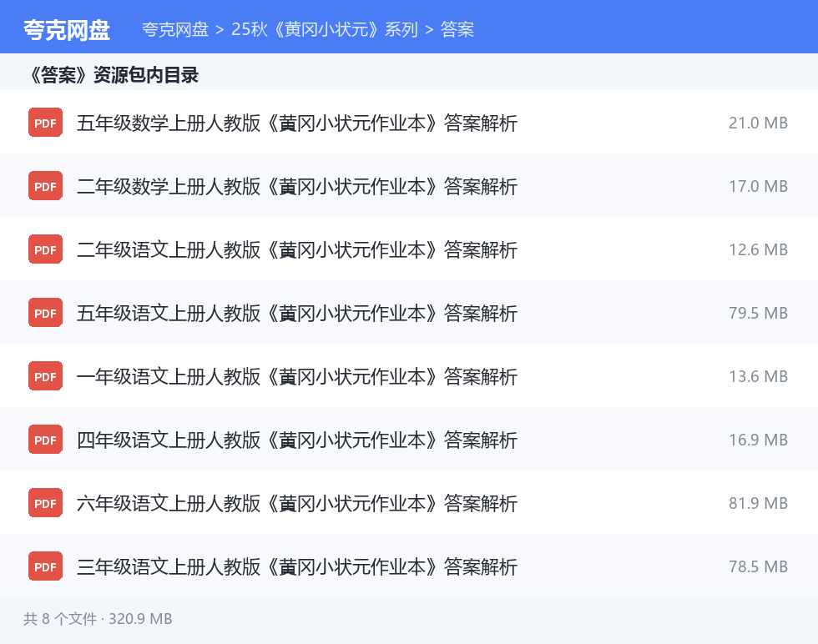818x644 pixels.
Task: Select the 81.9 MB size of 六年级语文
Action: [758, 503]
